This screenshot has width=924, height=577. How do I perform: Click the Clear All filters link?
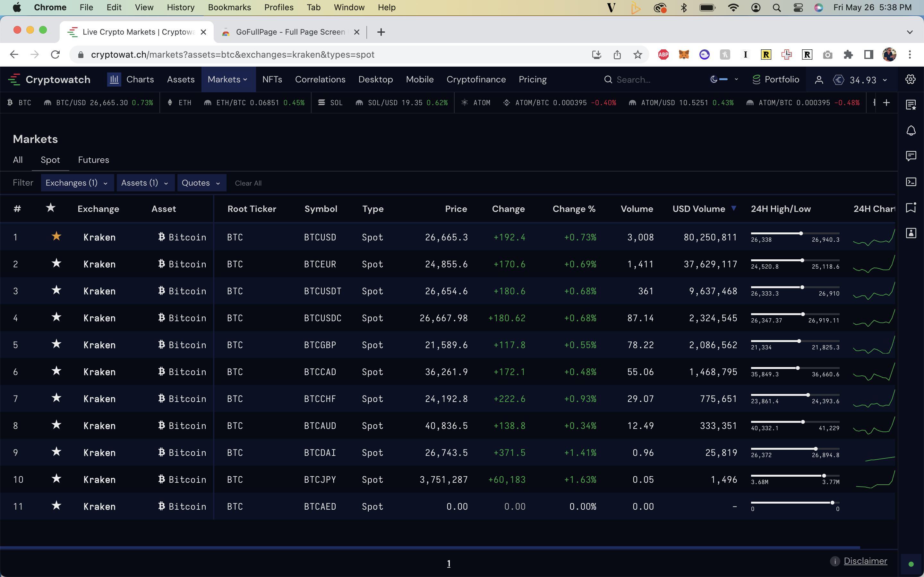click(248, 183)
